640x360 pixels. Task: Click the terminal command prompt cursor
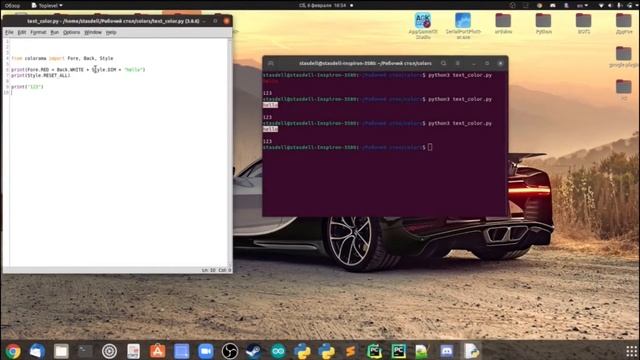point(430,147)
